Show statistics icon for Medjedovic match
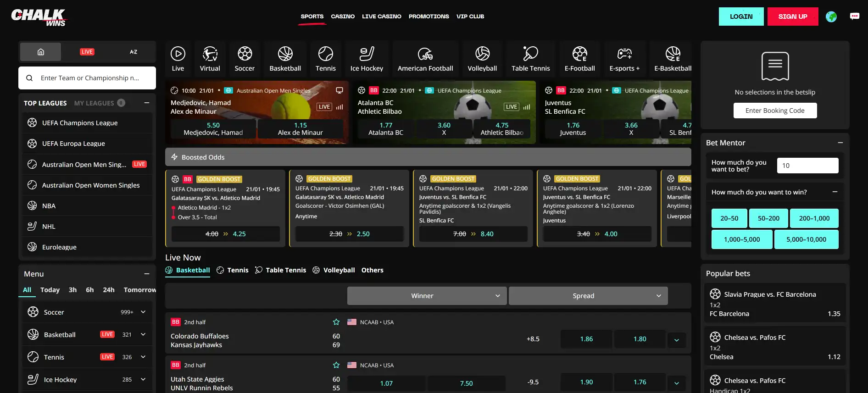Image resolution: width=868 pixels, height=393 pixels. (x=339, y=107)
